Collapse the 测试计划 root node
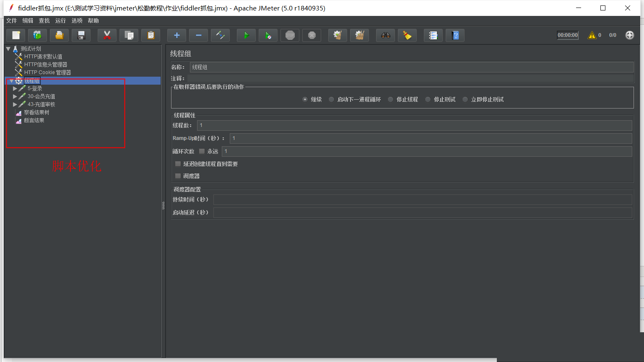 tap(8, 49)
